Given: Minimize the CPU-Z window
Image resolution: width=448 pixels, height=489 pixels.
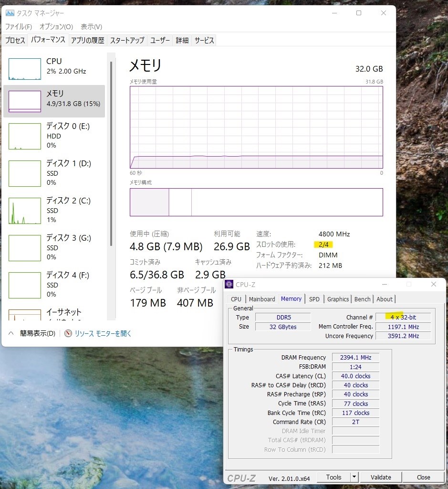Looking at the screenshot, I should click(385, 284).
